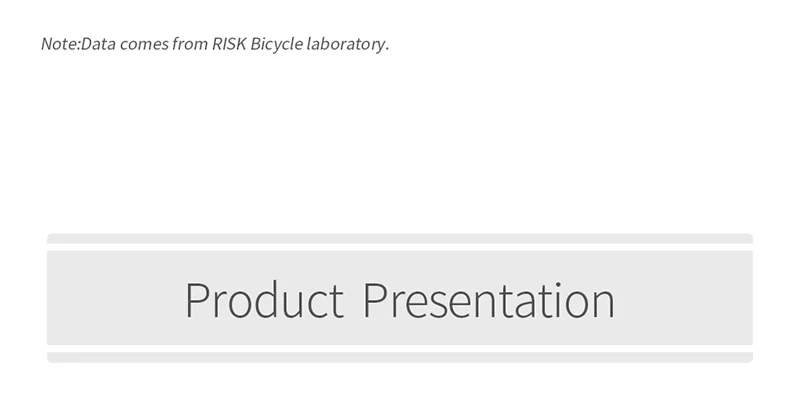The image size is (800, 418).
Task: Click the blank white area between note and banner
Action: coord(400,143)
